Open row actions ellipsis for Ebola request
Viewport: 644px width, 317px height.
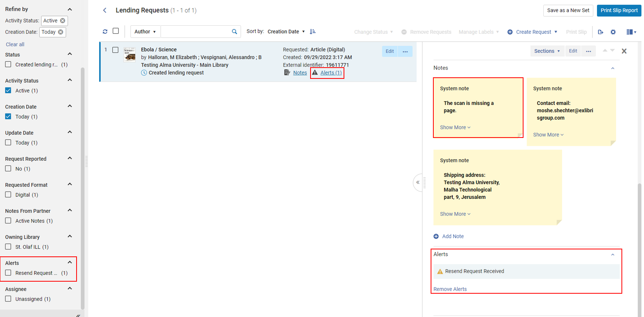pos(405,51)
